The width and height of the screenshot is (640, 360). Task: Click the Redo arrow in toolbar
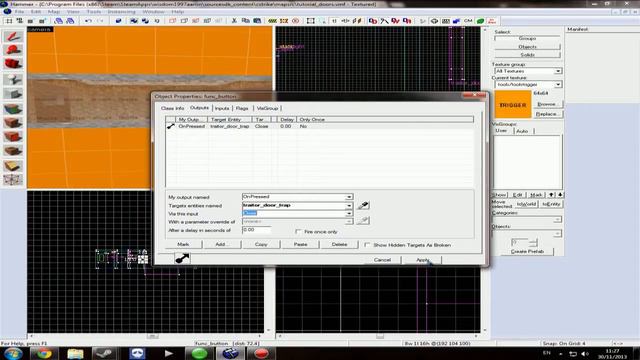[100, 21]
